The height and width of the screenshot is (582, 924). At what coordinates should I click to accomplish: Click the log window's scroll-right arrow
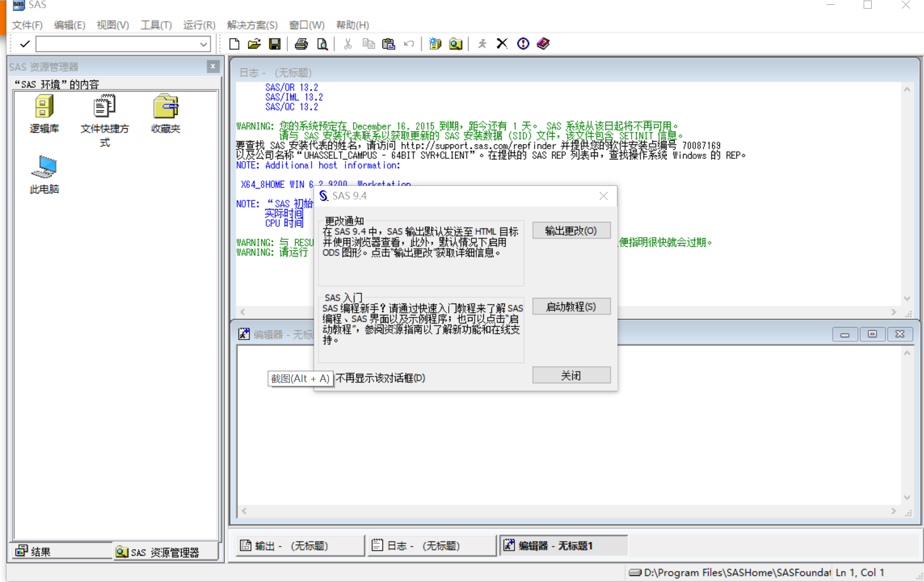[x=894, y=312]
